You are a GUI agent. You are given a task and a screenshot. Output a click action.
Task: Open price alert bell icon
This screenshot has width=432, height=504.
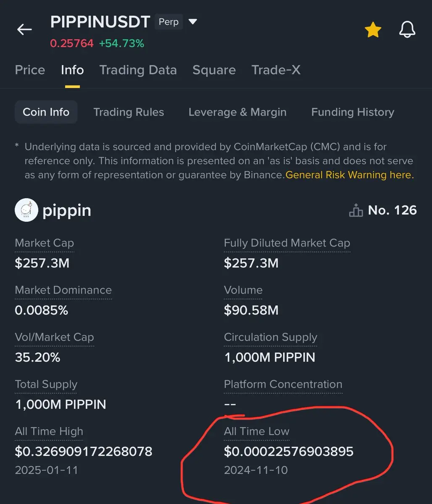pos(407,30)
